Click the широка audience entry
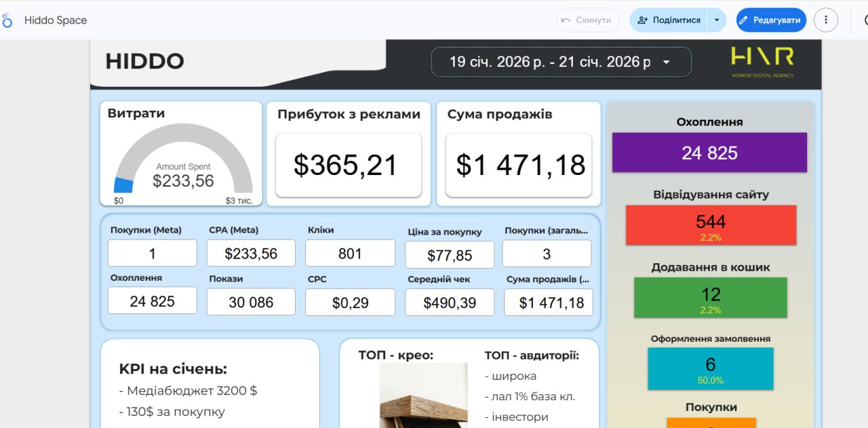Image resolution: width=868 pixels, height=428 pixels. [x=511, y=376]
